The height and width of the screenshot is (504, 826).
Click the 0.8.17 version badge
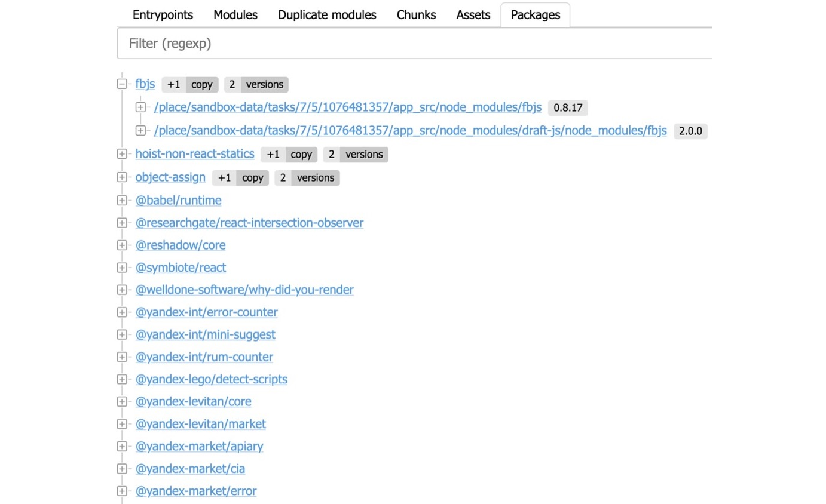click(568, 108)
